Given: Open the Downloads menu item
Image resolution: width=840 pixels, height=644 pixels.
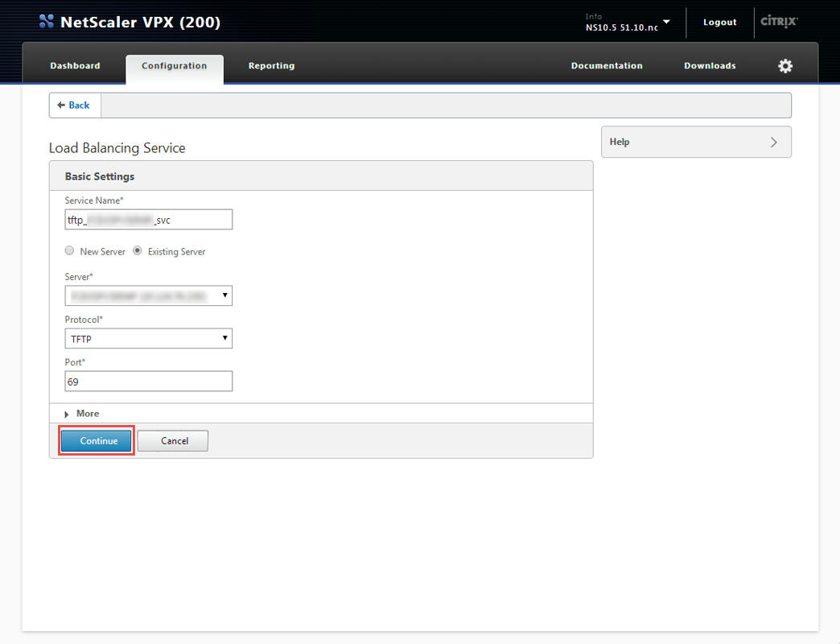Looking at the screenshot, I should pyautogui.click(x=710, y=66).
